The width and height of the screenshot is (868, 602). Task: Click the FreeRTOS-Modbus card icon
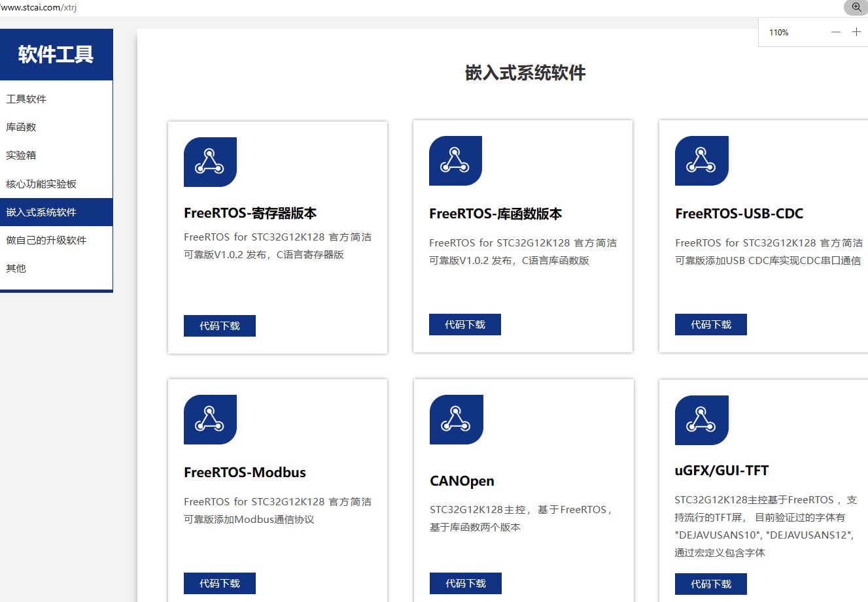pos(210,420)
